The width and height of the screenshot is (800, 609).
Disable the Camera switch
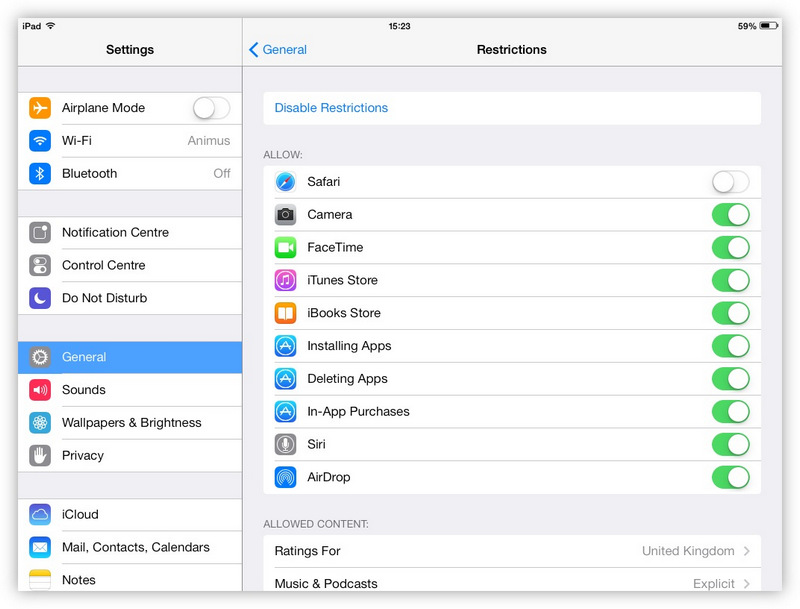pos(731,215)
